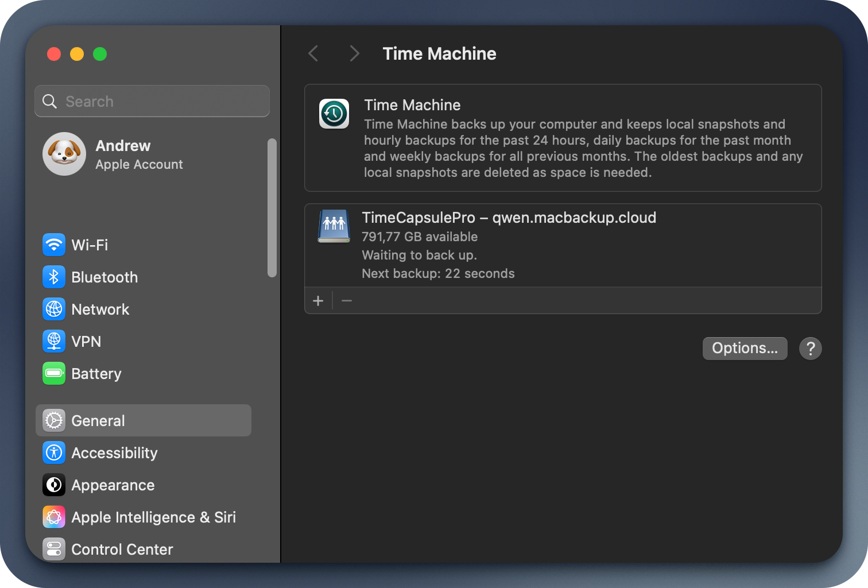868x588 pixels.
Task: Go forward with the right chevron
Action: pyautogui.click(x=355, y=54)
